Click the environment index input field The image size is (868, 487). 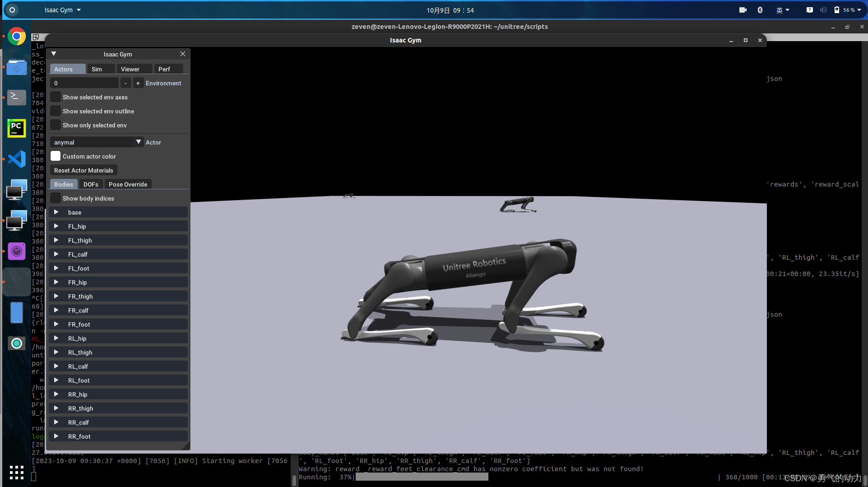(x=84, y=83)
